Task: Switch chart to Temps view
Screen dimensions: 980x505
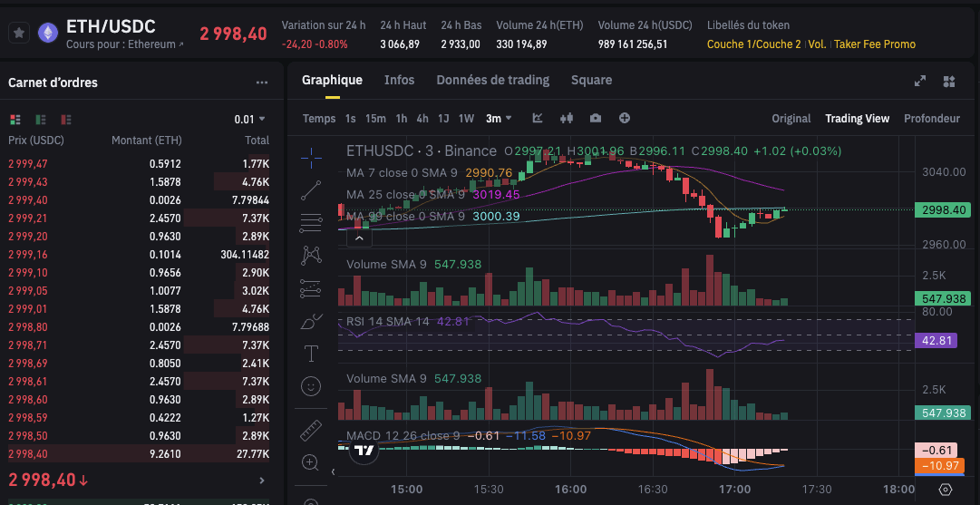Action: [319, 118]
